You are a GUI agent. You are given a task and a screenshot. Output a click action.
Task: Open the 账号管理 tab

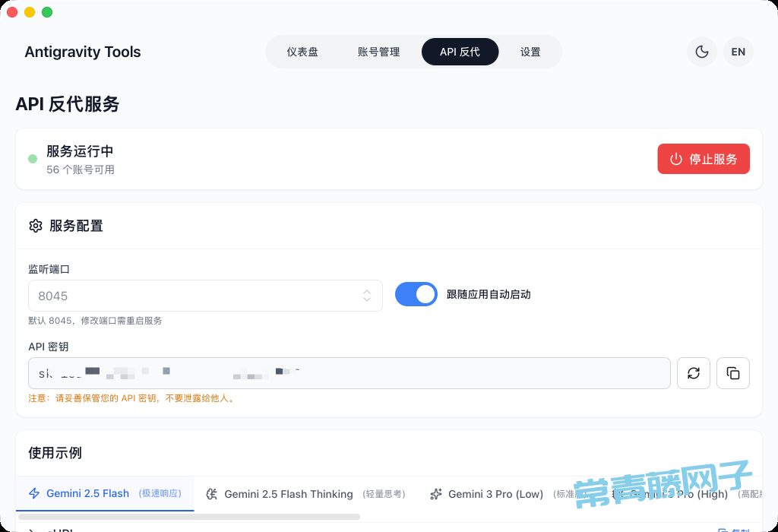tap(378, 52)
